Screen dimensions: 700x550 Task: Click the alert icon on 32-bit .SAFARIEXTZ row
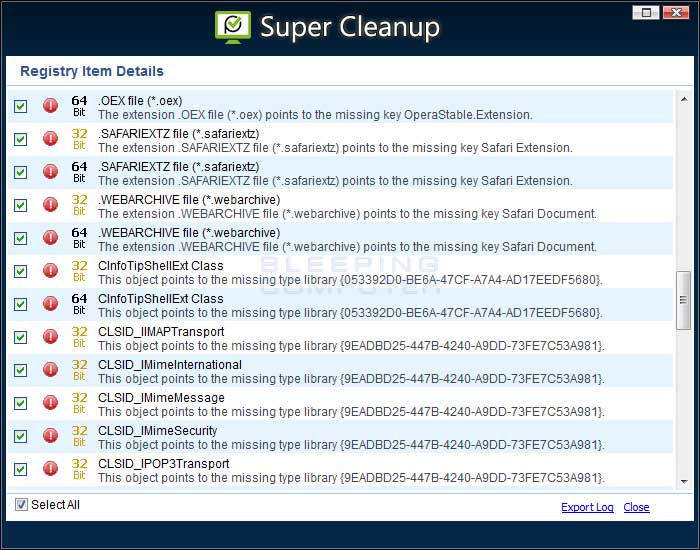[50, 139]
